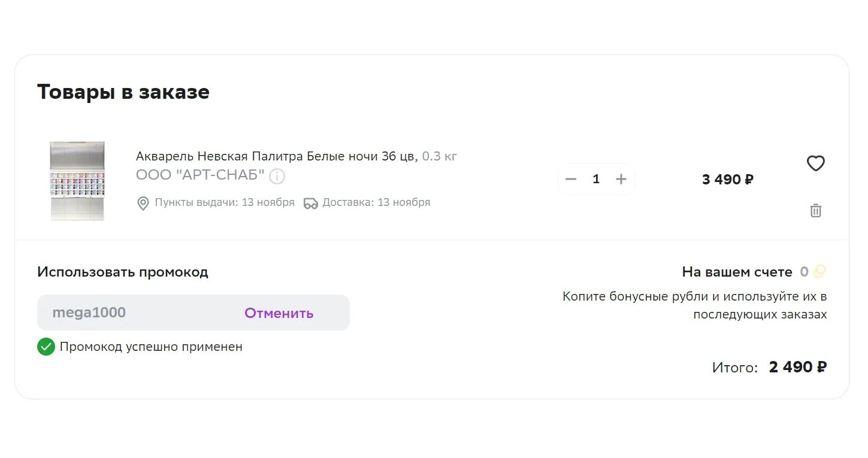Increase quantity with the plus button
This screenshot has width=868, height=458.
coord(621,179)
